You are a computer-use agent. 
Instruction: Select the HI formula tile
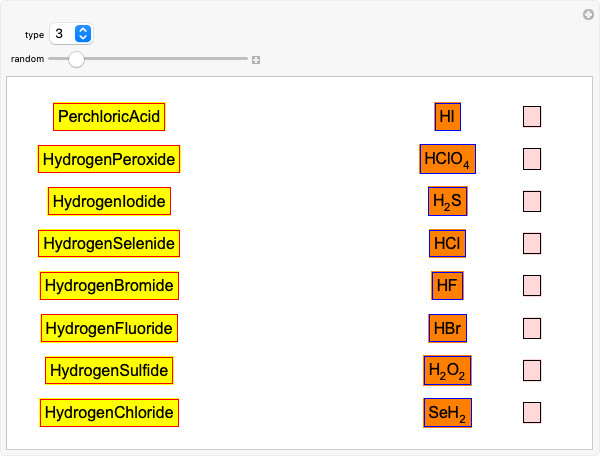[x=447, y=117]
